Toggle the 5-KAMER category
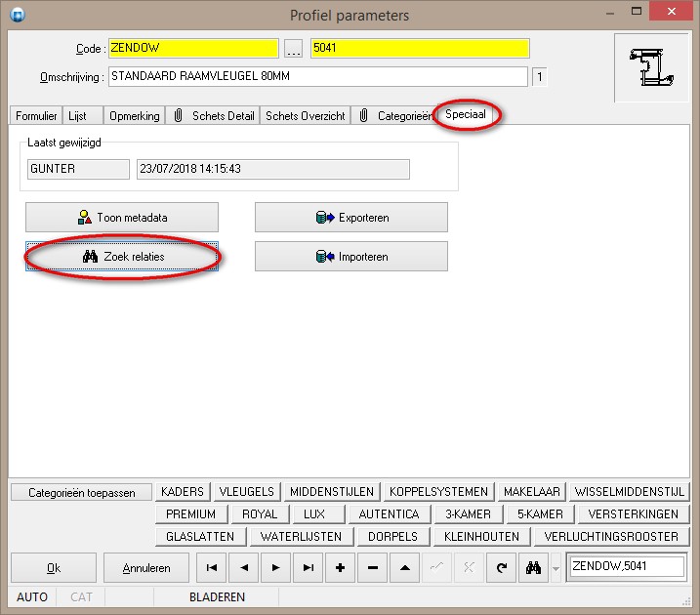Image resolution: width=700 pixels, height=615 pixels. click(540, 514)
